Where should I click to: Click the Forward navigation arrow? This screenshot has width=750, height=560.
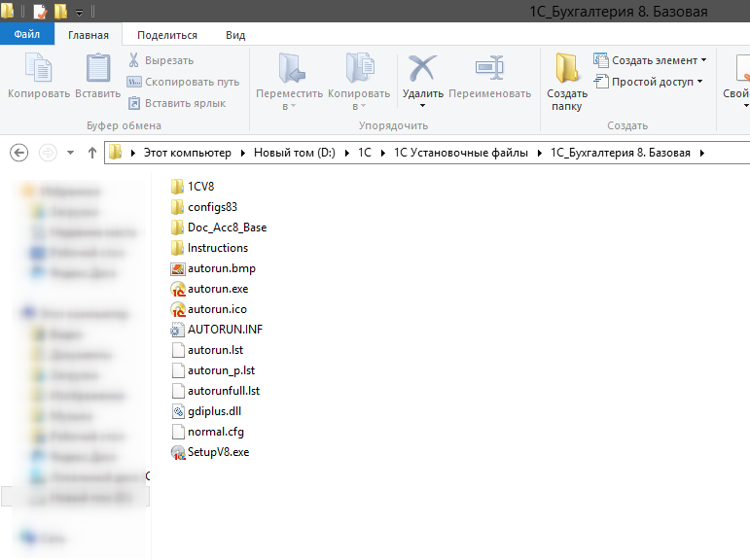tap(48, 153)
